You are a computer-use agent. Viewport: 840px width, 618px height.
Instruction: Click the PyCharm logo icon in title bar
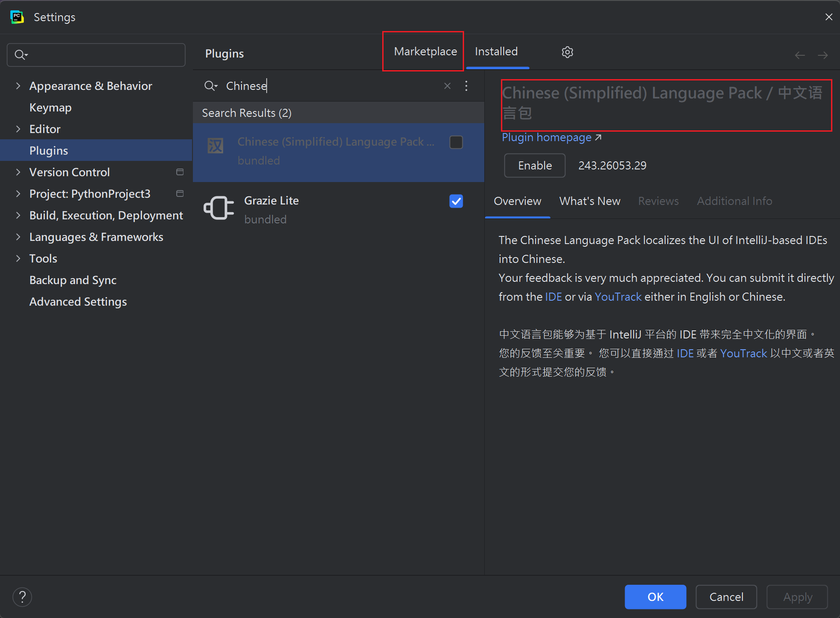(17, 17)
